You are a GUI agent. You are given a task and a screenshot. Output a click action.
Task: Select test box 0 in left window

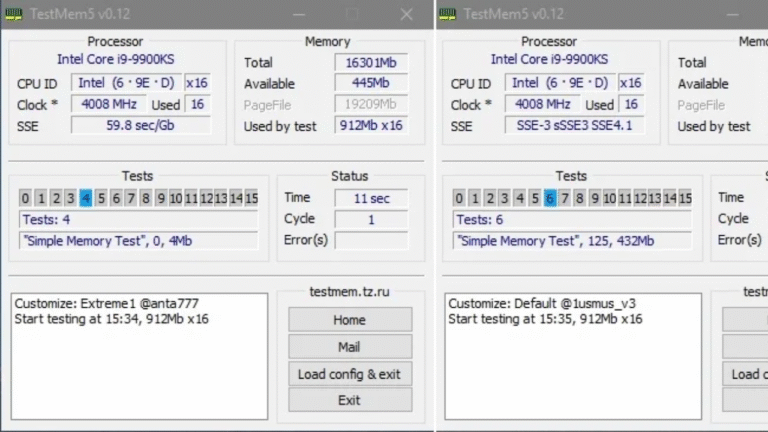click(25, 198)
